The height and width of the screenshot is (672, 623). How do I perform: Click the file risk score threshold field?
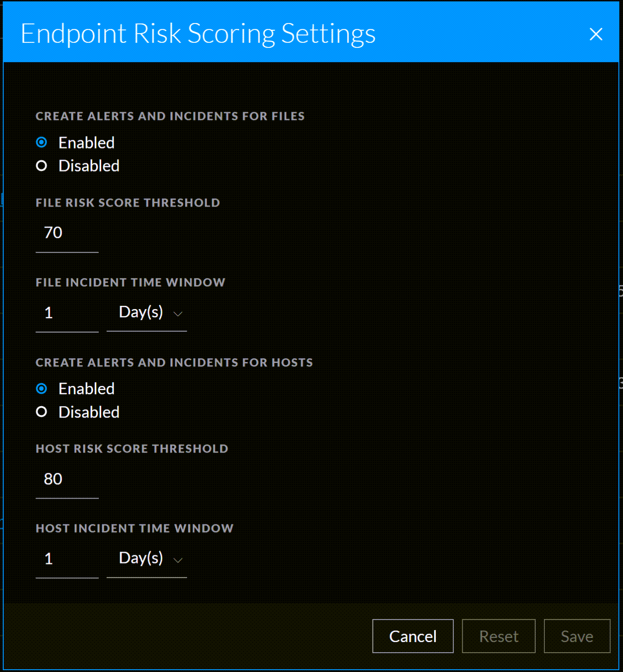tap(67, 233)
